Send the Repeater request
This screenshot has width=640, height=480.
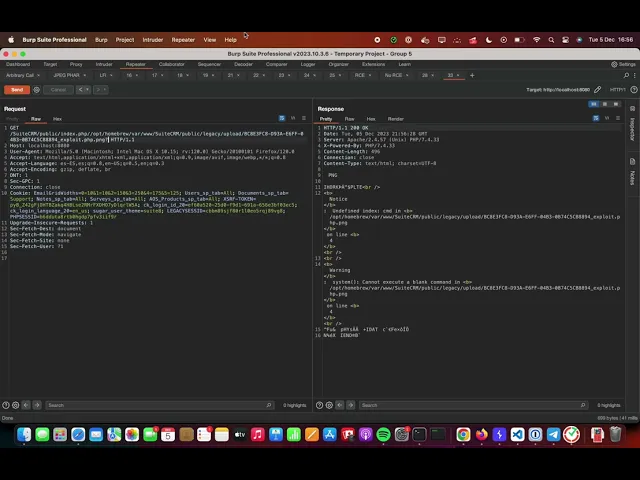17,90
